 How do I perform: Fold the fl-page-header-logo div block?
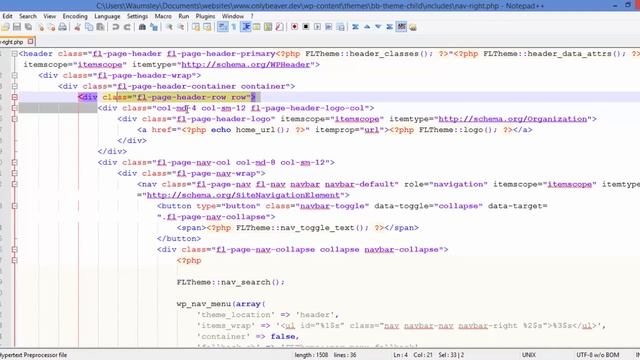(x=15, y=119)
